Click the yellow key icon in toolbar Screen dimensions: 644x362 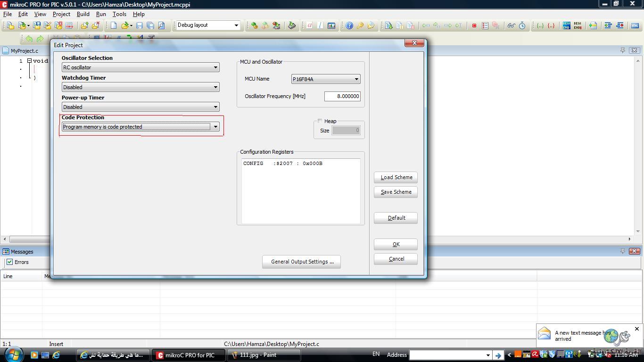pyautogui.click(x=360, y=25)
